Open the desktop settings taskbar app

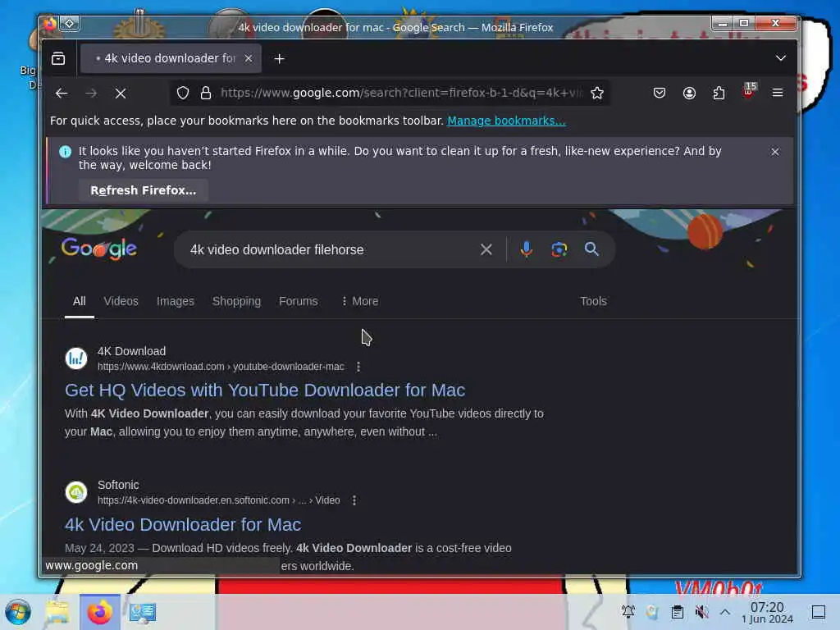(x=142, y=612)
